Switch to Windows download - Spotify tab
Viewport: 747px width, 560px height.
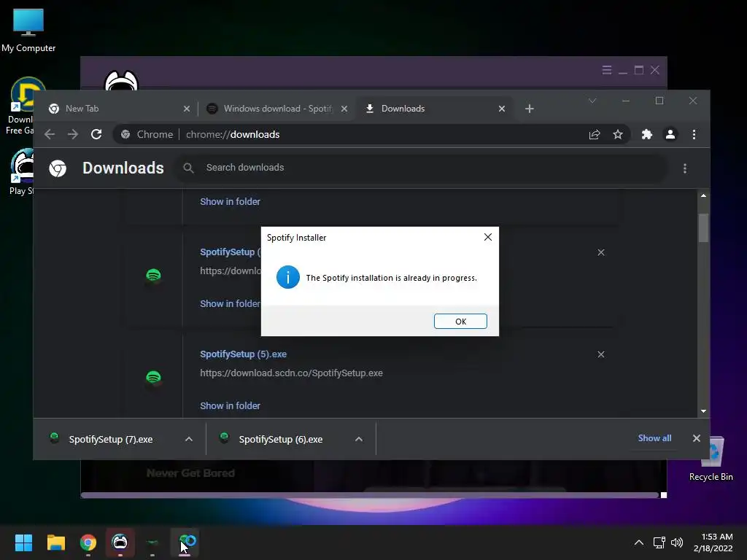pyautogui.click(x=278, y=109)
